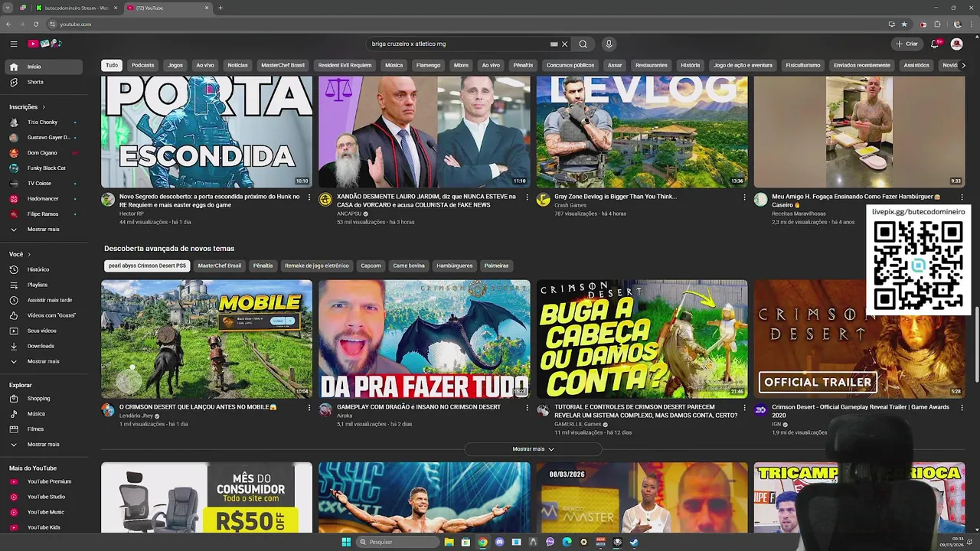Open Vídeos com "Gostei" in sidebar
The height and width of the screenshot is (551, 980).
click(43, 315)
